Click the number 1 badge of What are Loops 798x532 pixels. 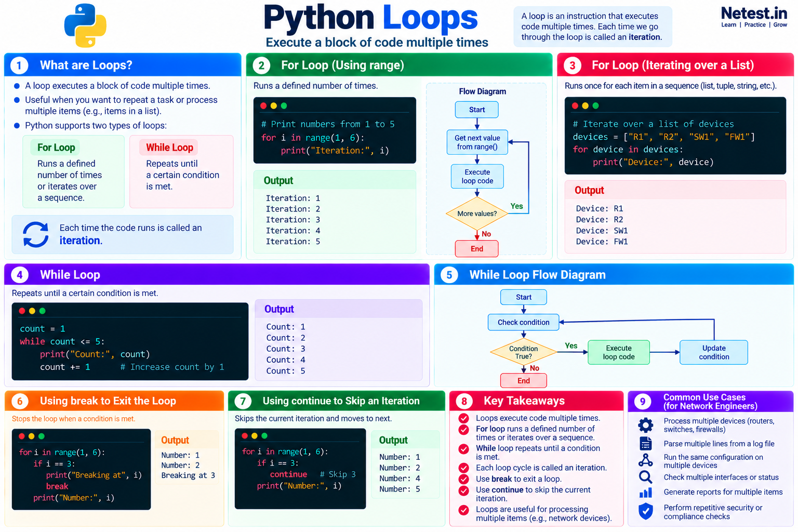point(19,65)
